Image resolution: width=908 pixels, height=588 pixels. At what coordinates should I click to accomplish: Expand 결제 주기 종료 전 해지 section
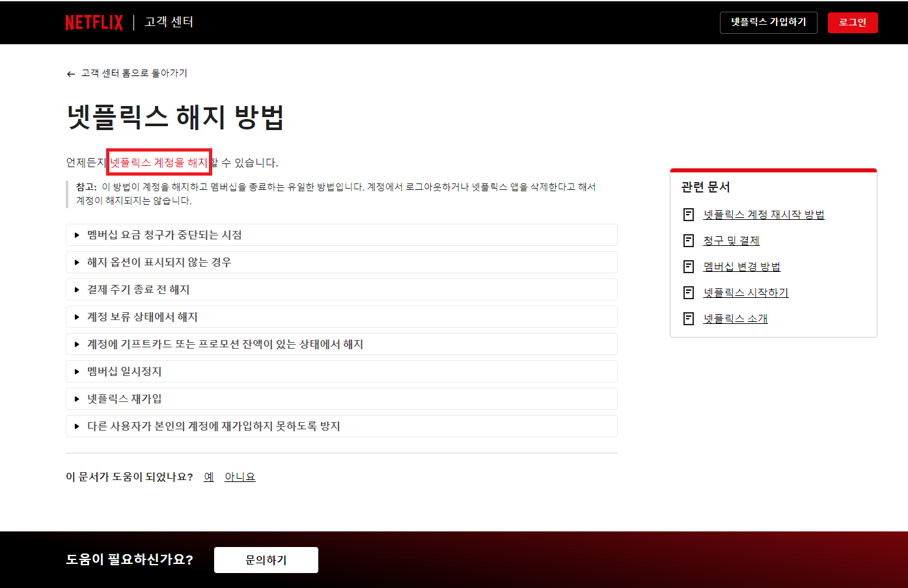[342, 289]
